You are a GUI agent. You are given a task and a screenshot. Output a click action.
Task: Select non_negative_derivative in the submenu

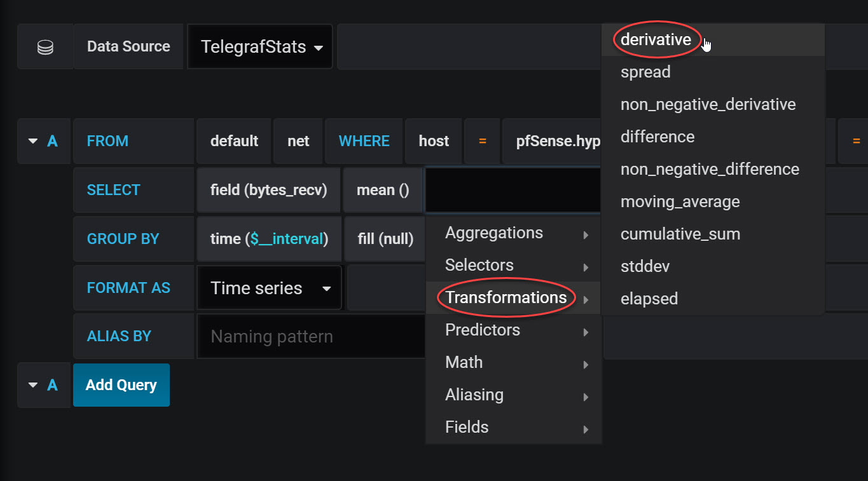[x=708, y=104]
